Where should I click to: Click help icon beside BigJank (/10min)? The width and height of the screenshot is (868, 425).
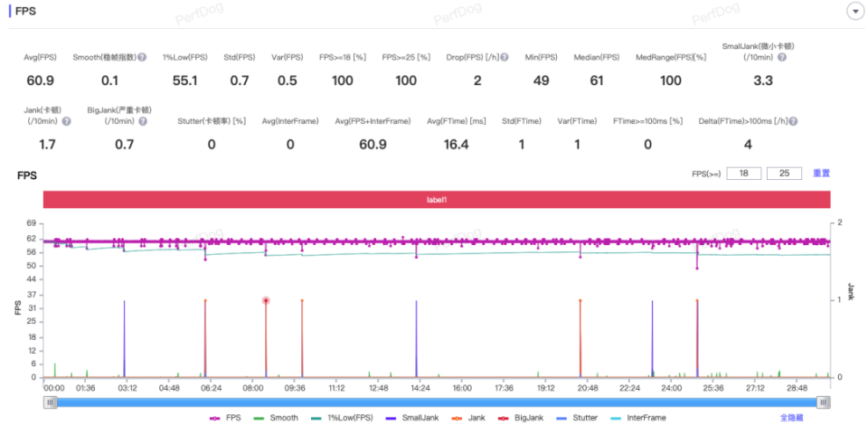pyautogui.click(x=143, y=121)
